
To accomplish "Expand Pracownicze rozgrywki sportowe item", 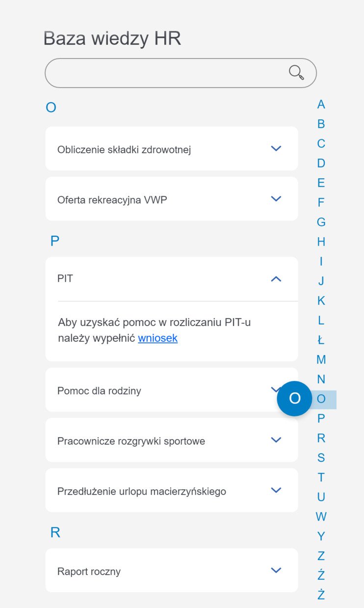I will click(172, 441).
